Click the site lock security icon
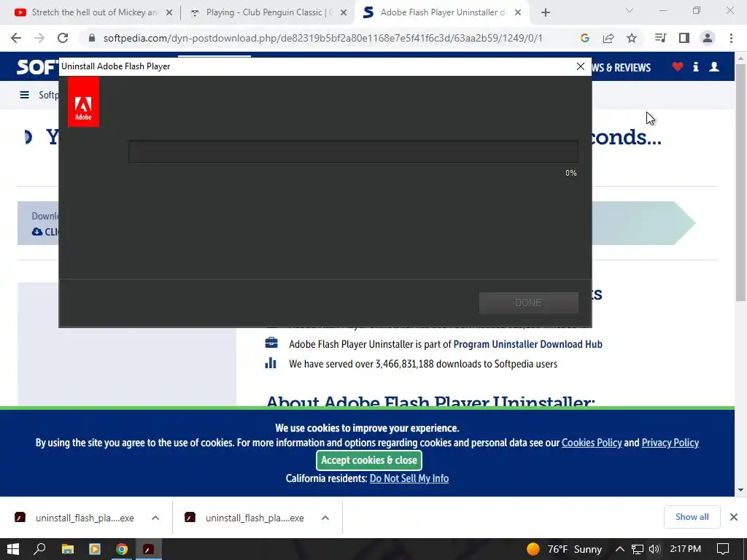Viewport: 747px width, 560px height. (x=91, y=38)
